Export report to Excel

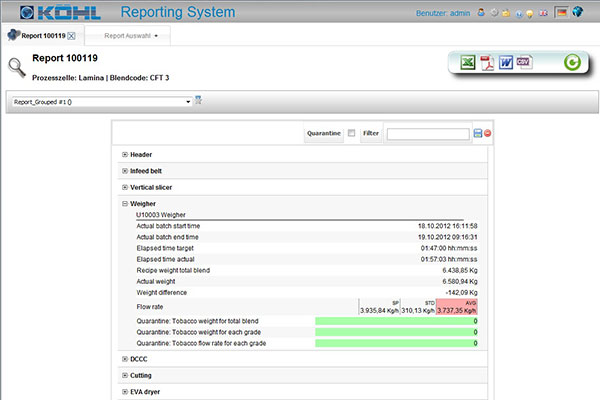467,63
